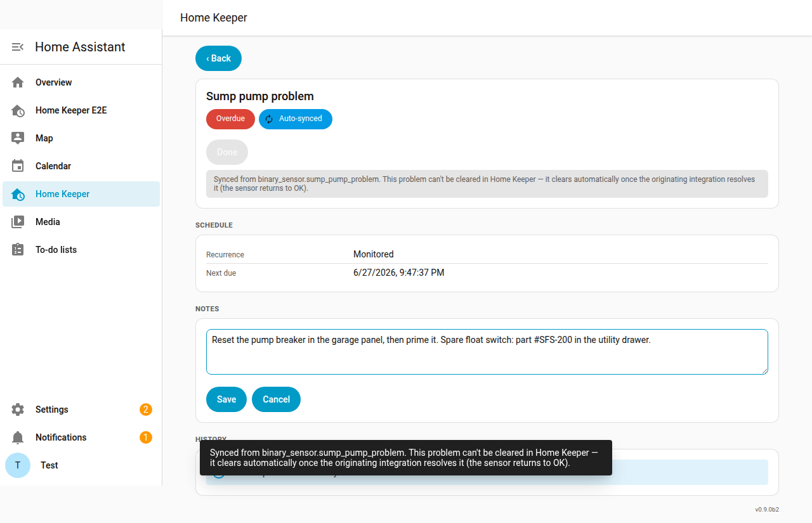812x523 pixels.
Task: Click the Test user avatar
Action: click(18, 465)
